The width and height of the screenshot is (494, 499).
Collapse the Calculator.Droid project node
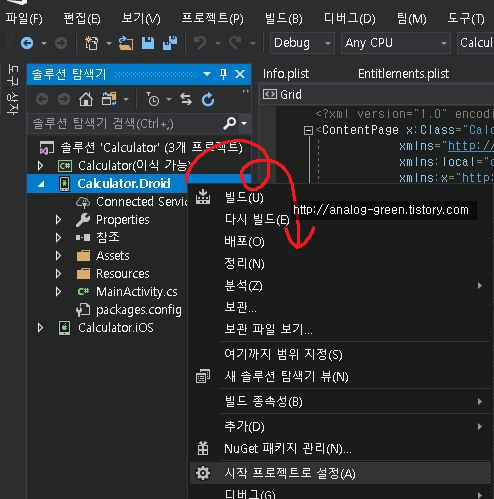[41, 184]
